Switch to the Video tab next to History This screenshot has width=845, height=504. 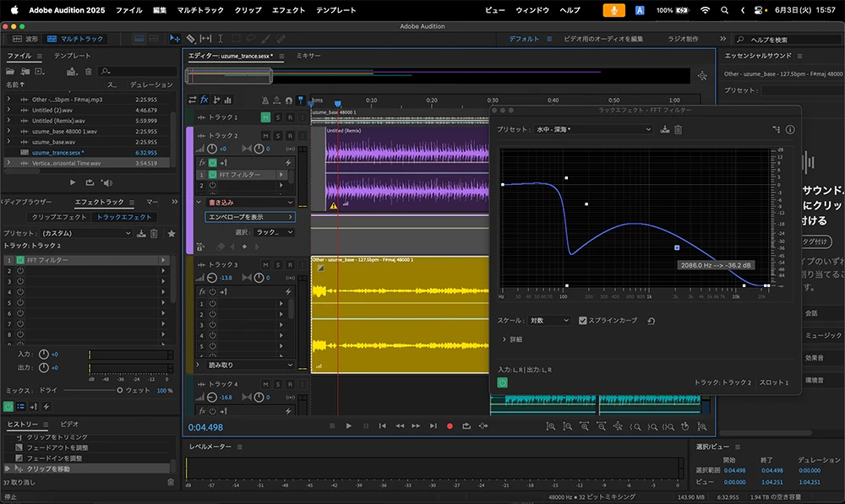click(69, 424)
